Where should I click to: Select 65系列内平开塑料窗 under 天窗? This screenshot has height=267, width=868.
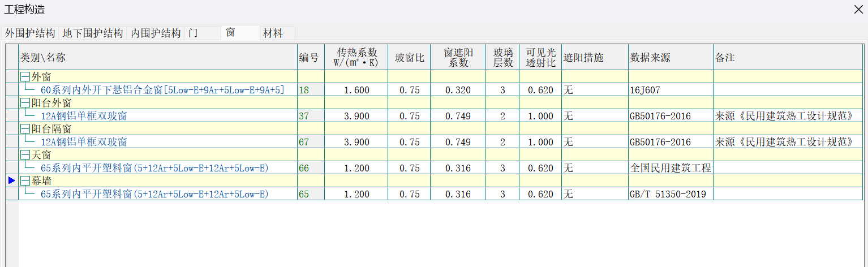coord(154,168)
